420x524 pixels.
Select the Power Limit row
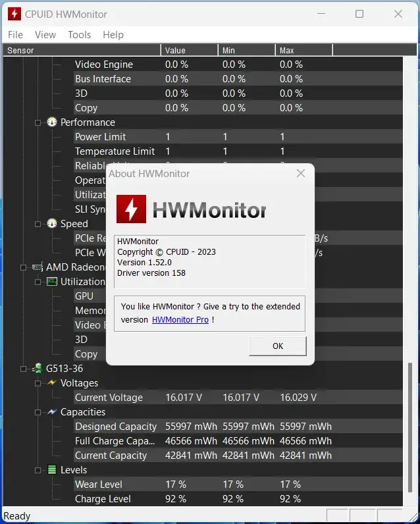(x=238, y=137)
